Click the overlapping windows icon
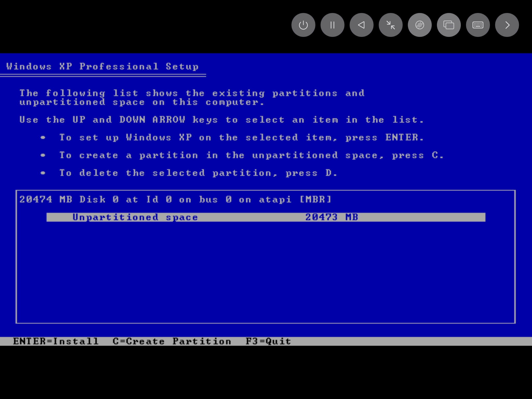The width and height of the screenshot is (532, 399). 449,25
